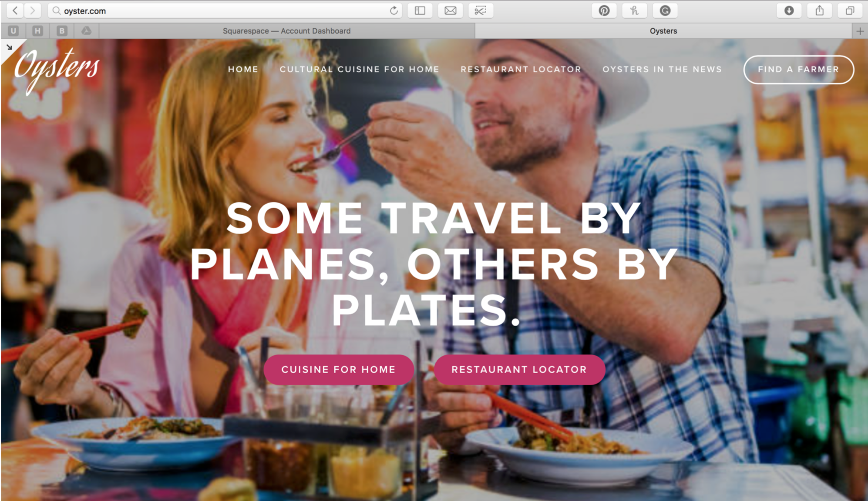The height and width of the screenshot is (501, 868).
Task: Click the Find A Farmer button
Action: [x=798, y=70]
